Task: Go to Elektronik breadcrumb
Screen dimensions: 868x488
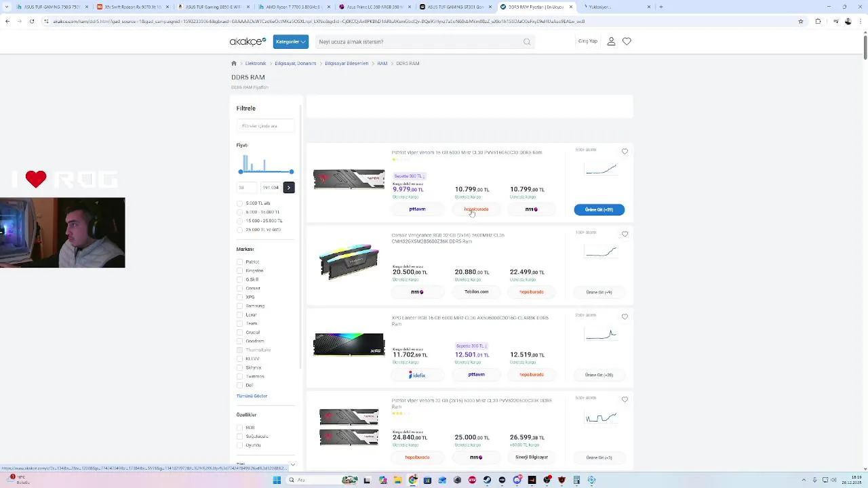Action: pyautogui.click(x=256, y=63)
